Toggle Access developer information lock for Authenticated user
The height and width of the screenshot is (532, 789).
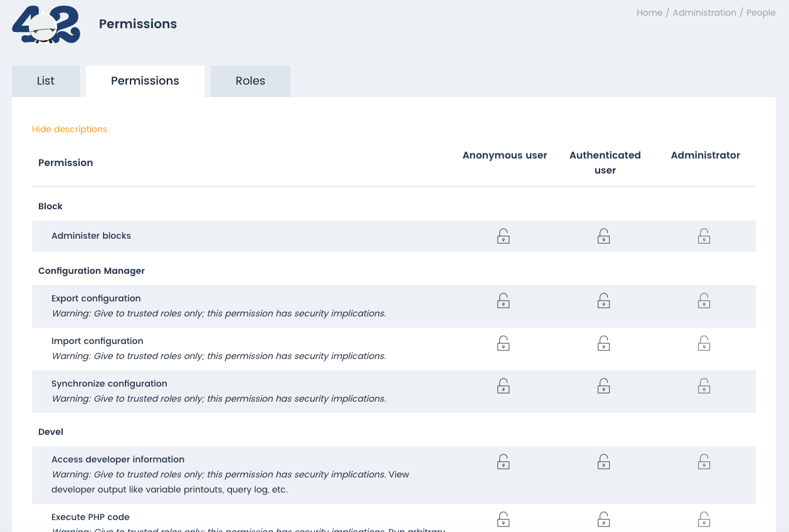click(604, 462)
